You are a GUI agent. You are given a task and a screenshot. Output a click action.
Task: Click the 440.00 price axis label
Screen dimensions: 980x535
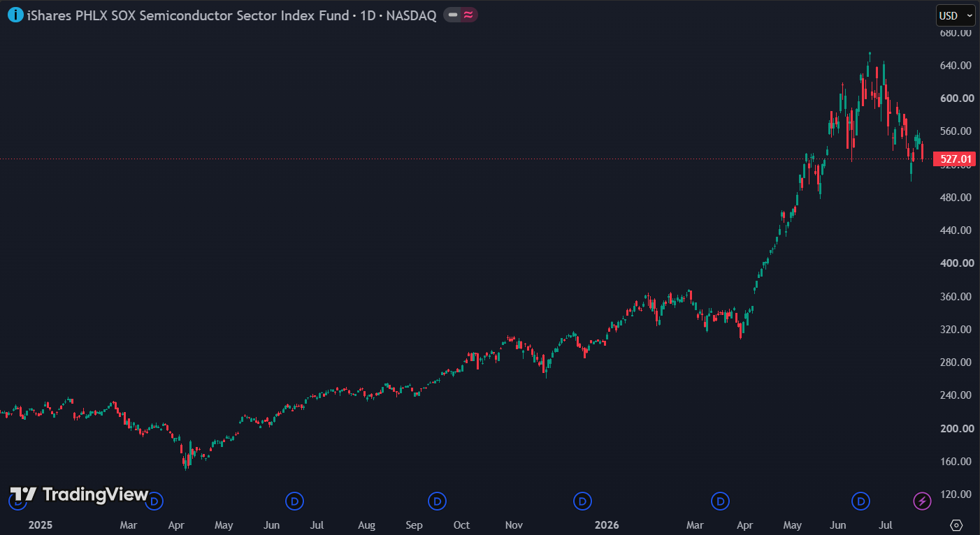tap(956, 230)
